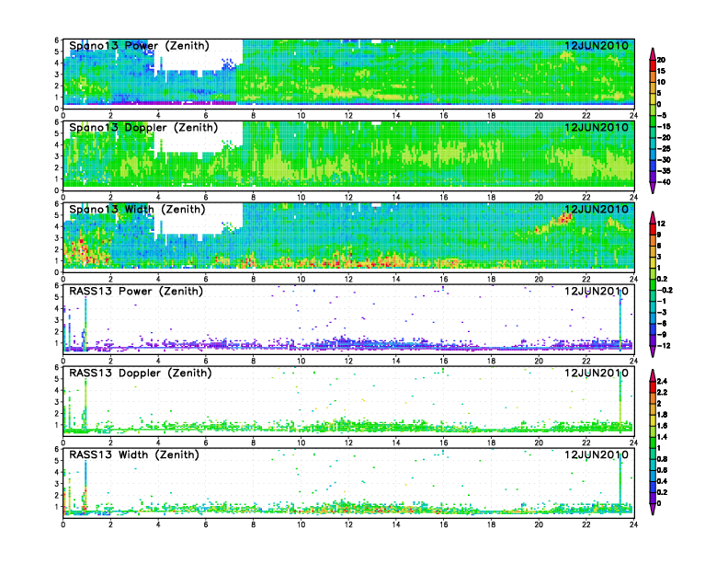Select the 'RASS13 Width (Zenith)' panel title
The width and height of the screenshot is (728, 563).
tap(134, 454)
